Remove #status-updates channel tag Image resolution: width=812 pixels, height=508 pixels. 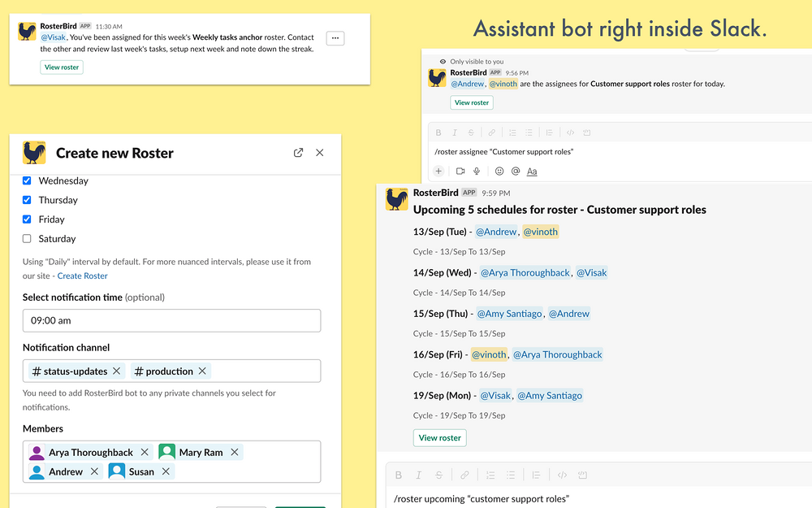(116, 371)
